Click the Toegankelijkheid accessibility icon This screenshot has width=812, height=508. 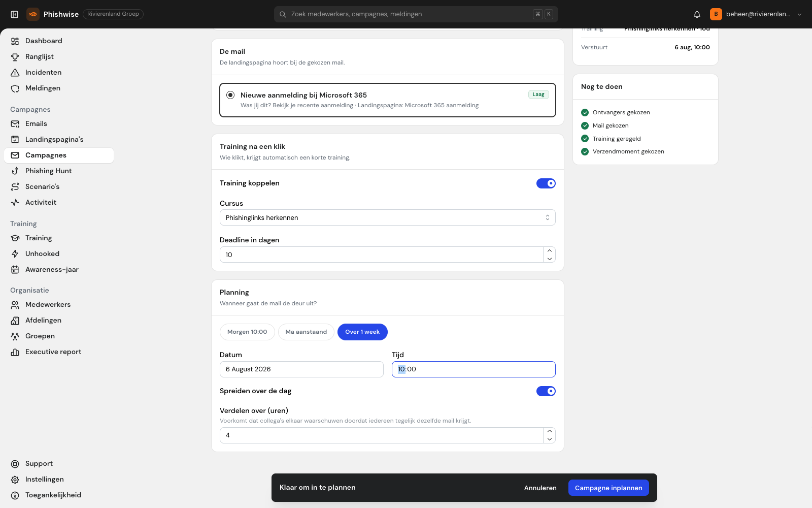click(15, 495)
